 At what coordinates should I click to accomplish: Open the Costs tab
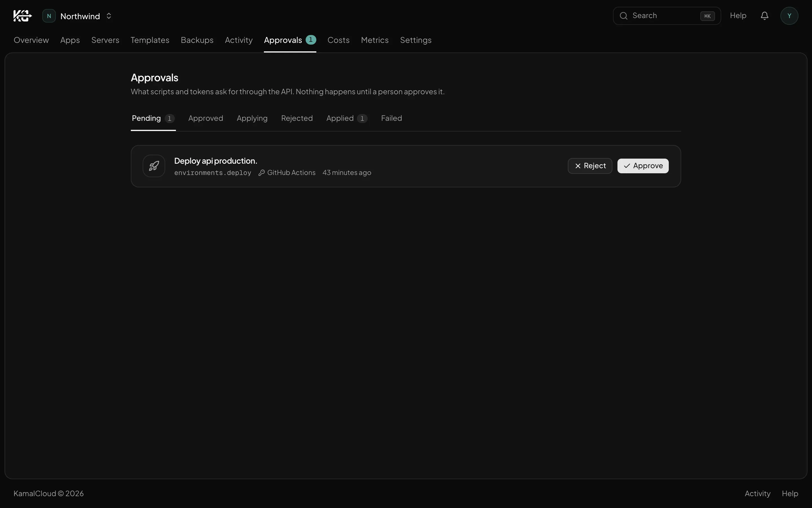[x=338, y=40]
